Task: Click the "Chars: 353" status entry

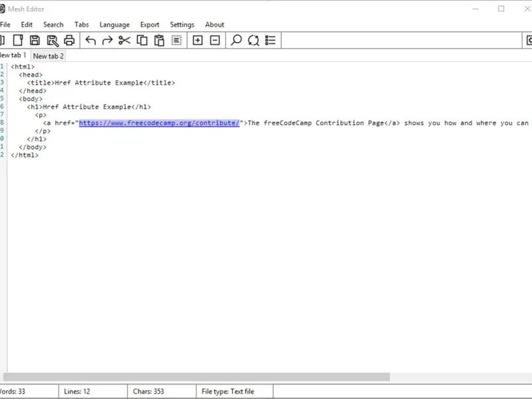Action: 148,391
